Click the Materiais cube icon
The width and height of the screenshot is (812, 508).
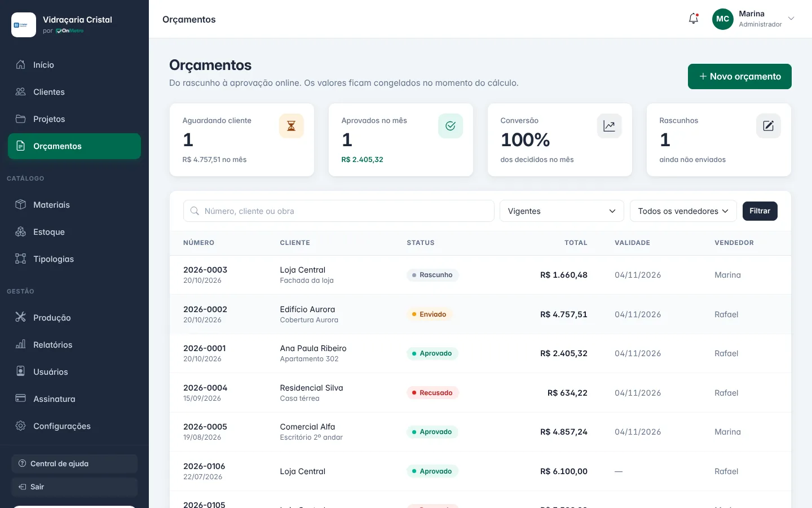point(21,205)
